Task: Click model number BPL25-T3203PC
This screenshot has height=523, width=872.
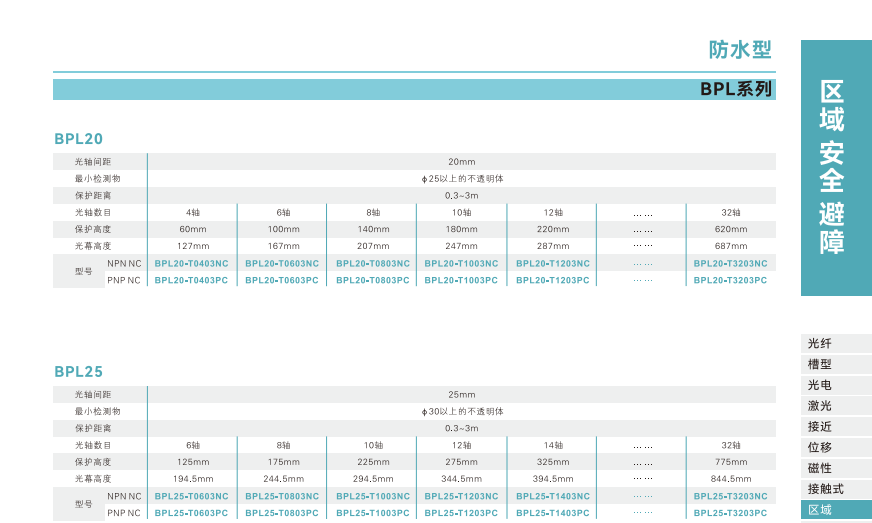Action: point(730,513)
